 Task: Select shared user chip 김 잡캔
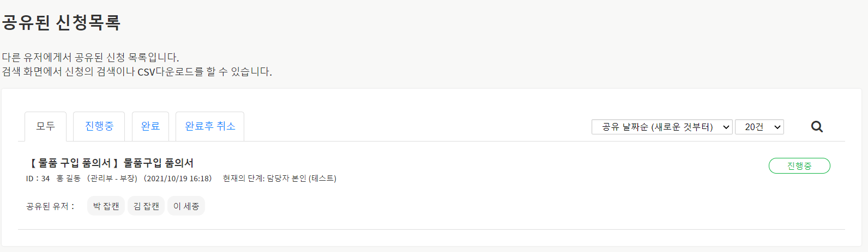tap(146, 206)
